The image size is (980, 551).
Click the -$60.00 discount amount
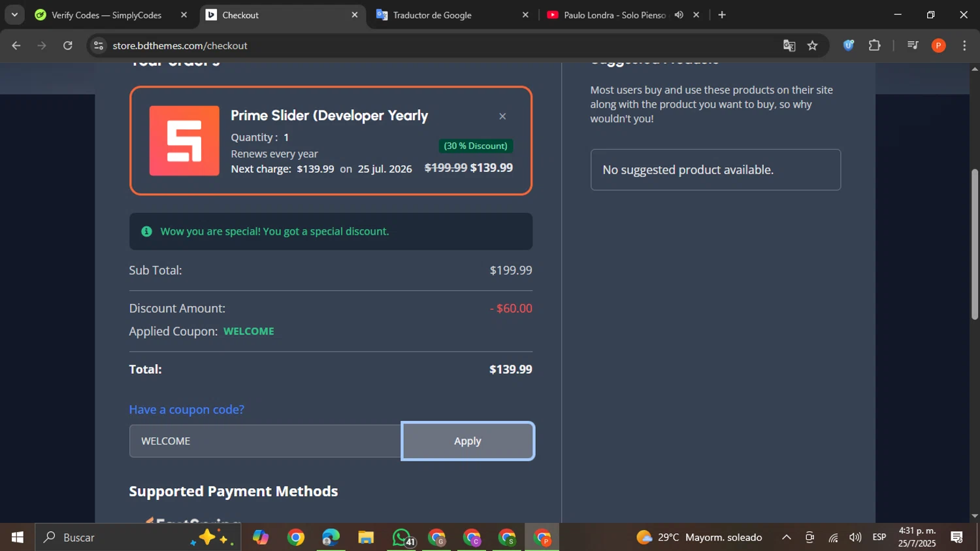tap(511, 309)
